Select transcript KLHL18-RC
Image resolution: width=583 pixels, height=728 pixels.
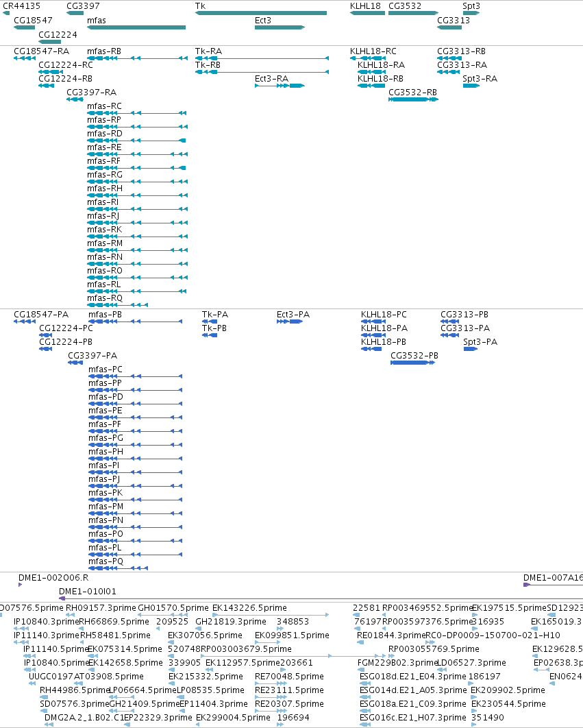[373, 51]
